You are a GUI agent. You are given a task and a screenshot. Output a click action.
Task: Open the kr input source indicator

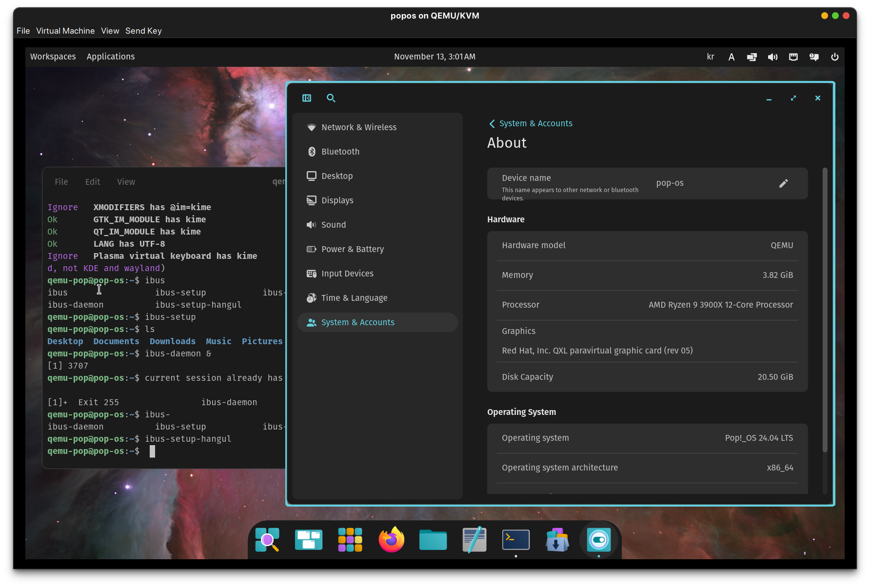coord(711,57)
